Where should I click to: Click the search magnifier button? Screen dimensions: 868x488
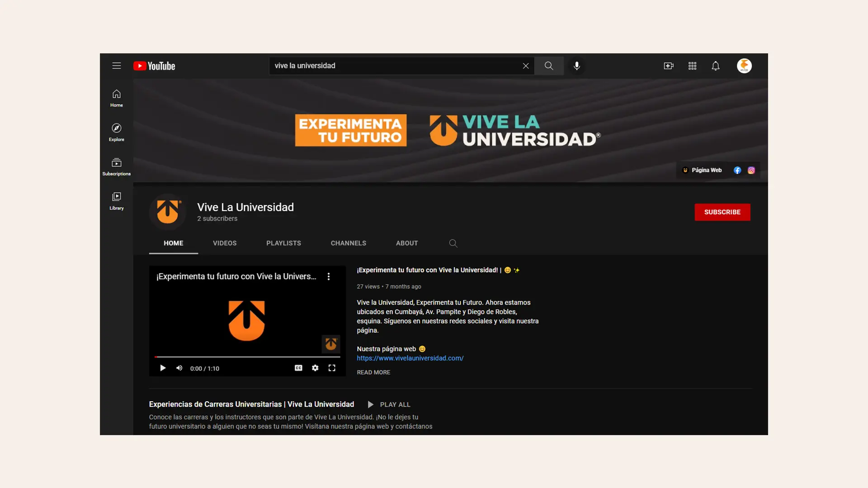click(549, 66)
